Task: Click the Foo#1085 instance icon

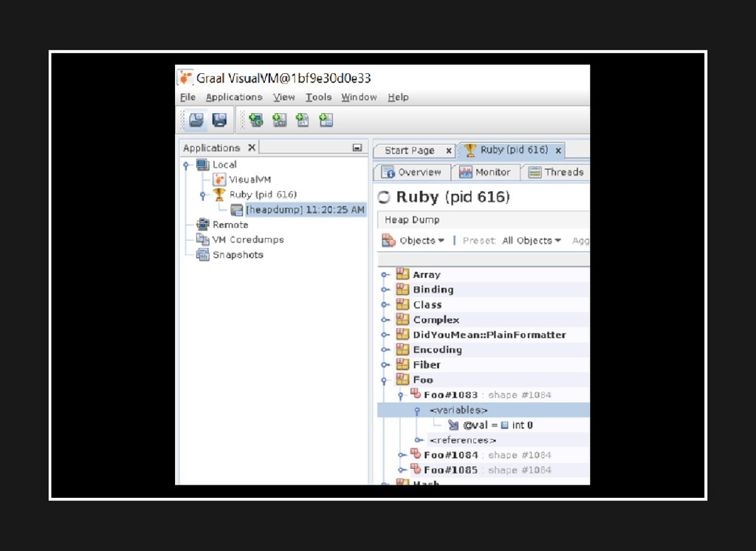Action: [416, 468]
